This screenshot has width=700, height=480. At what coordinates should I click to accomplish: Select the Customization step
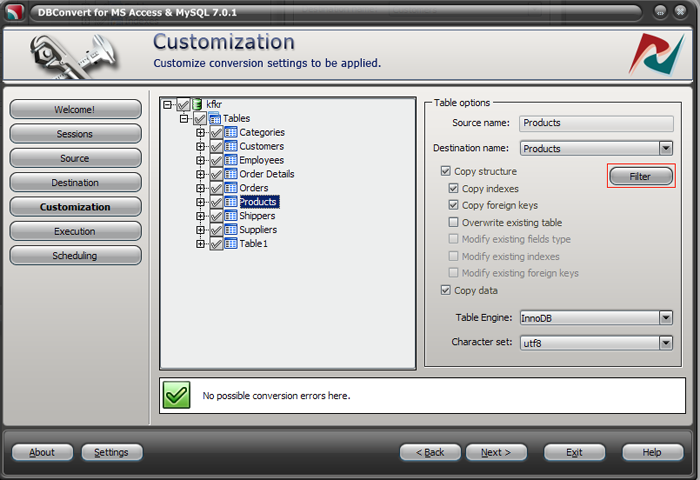coord(75,207)
